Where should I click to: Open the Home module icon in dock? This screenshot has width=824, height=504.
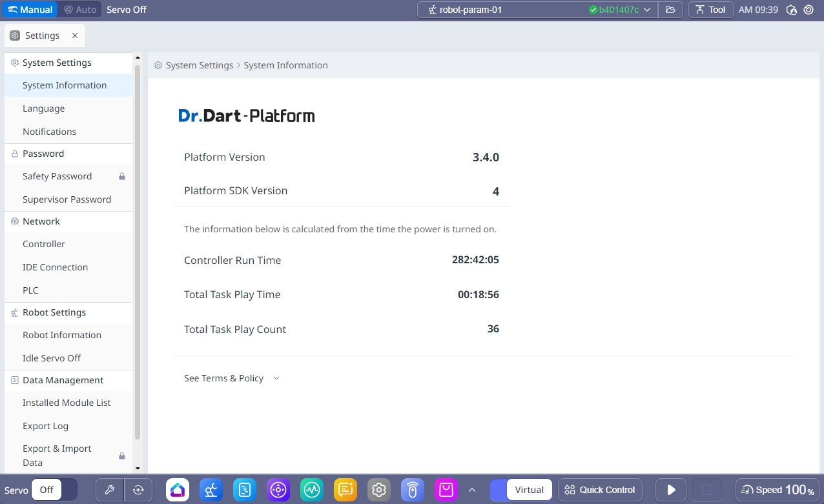tap(178, 490)
